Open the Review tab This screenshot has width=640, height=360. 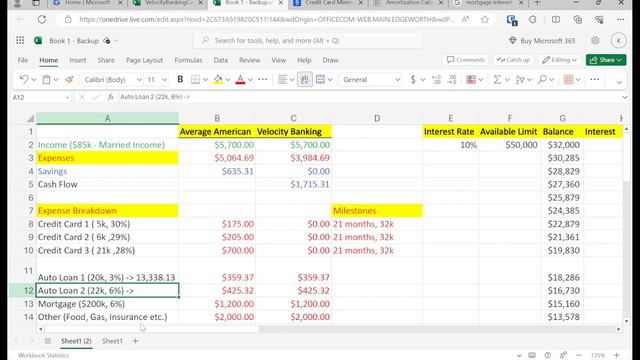[249, 60]
